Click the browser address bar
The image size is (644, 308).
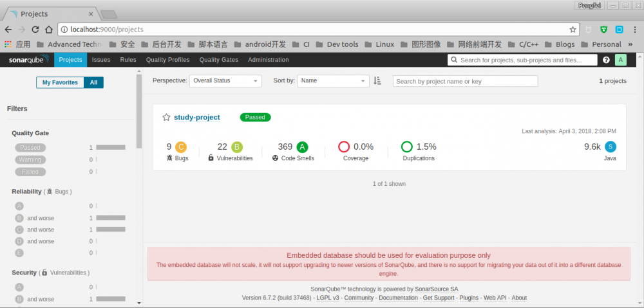(318, 30)
